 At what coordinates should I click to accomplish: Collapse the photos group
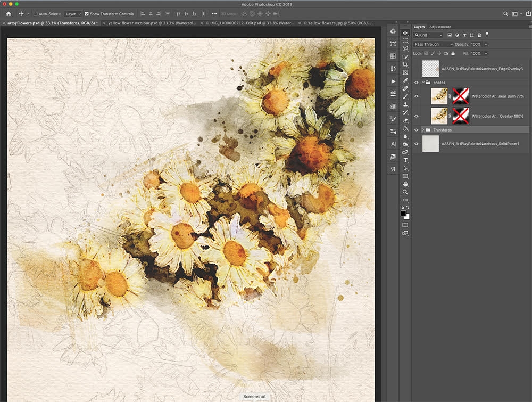[423, 83]
